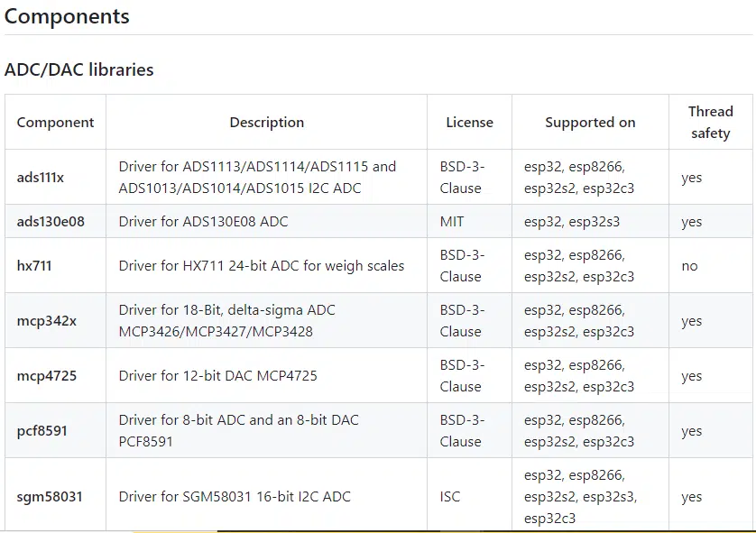Select the License column header
The image size is (756, 533).
point(470,123)
